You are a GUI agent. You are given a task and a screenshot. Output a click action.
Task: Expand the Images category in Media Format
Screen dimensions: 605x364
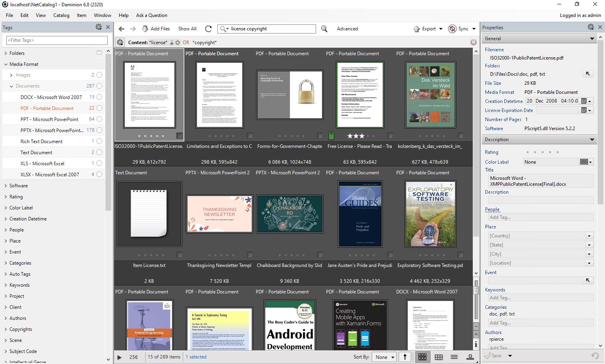(x=11, y=75)
